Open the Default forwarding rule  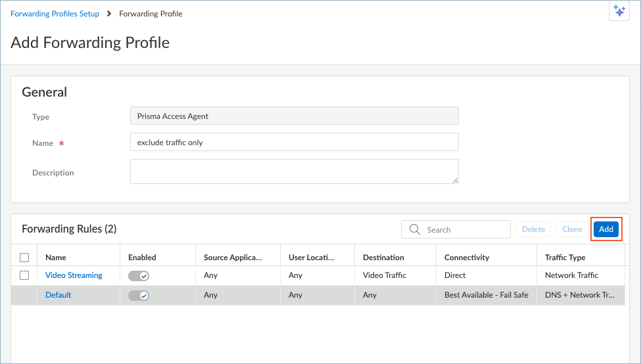[x=59, y=295]
